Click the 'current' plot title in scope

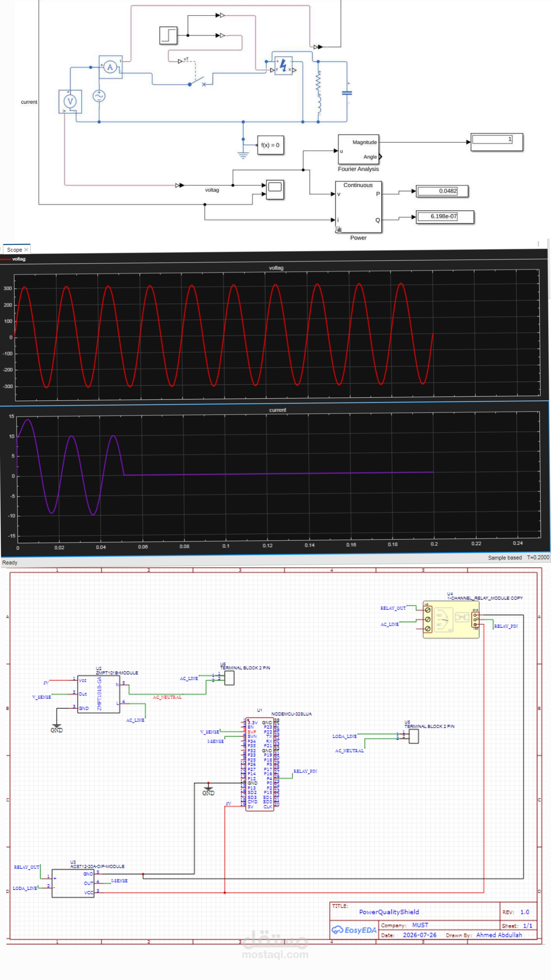point(278,410)
